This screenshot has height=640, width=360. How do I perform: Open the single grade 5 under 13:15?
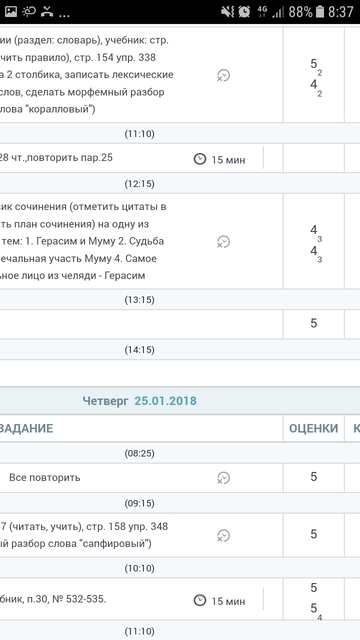[313, 324]
